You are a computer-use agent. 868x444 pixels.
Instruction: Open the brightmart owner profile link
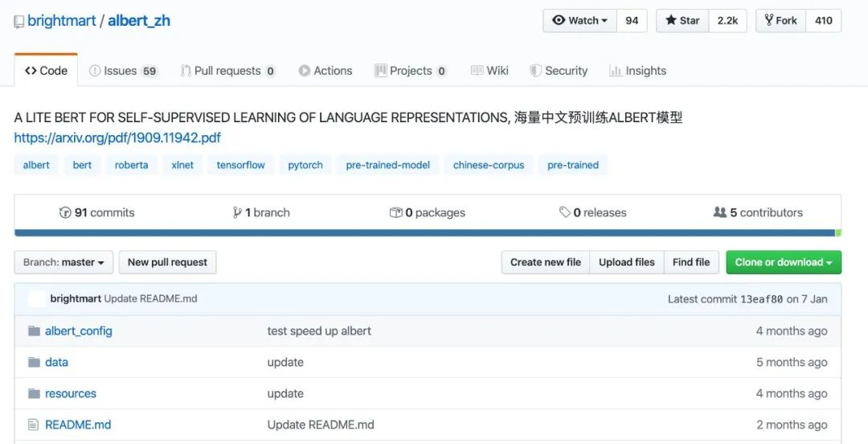pyautogui.click(x=61, y=21)
